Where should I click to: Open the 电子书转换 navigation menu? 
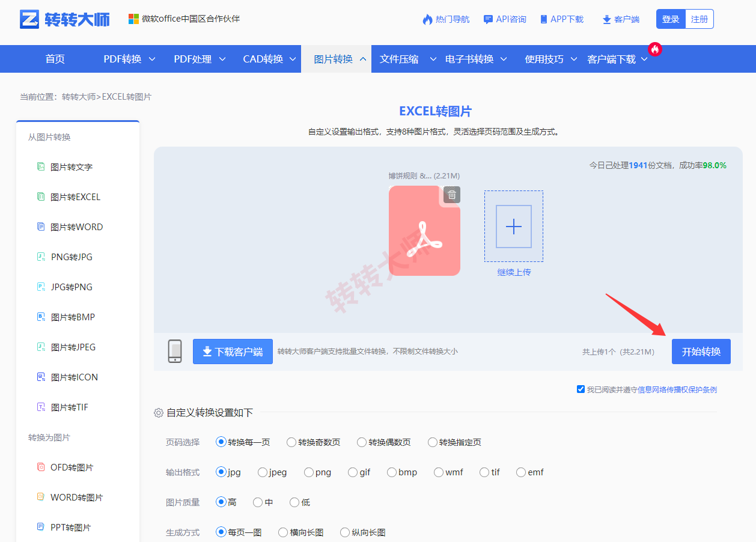tap(469, 59)
